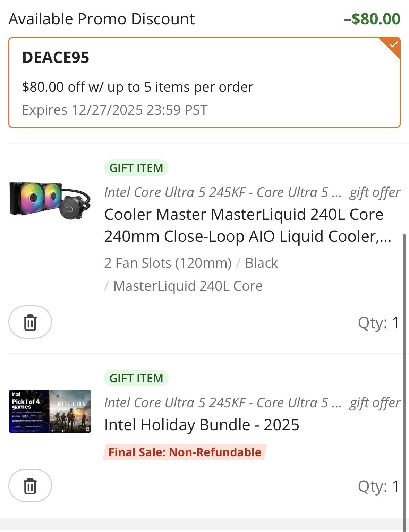Click the gift offer text above Intel Holiday Bundle

click(375, 403)
